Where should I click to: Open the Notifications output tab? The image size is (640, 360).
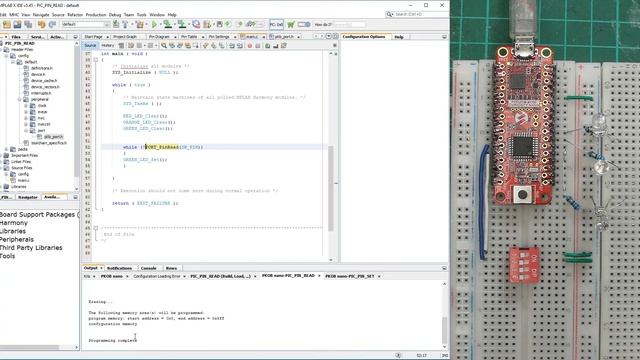(119, 268)
